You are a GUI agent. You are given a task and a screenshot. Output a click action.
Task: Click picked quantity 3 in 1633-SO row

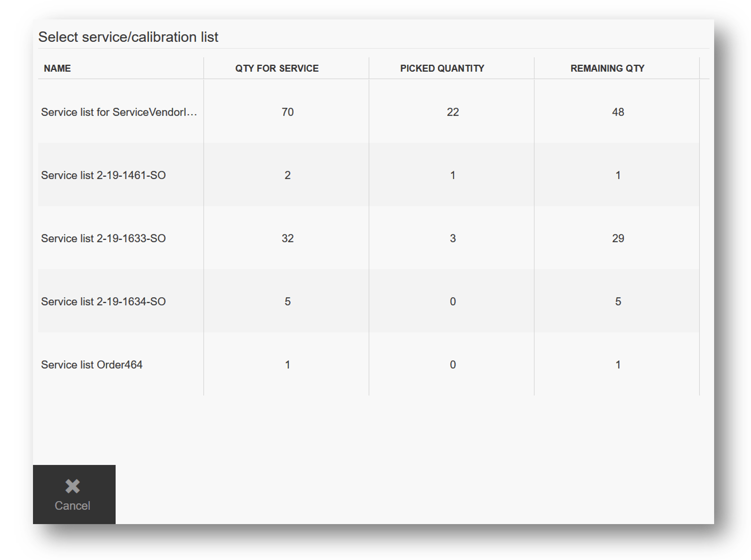coord(453,238)
